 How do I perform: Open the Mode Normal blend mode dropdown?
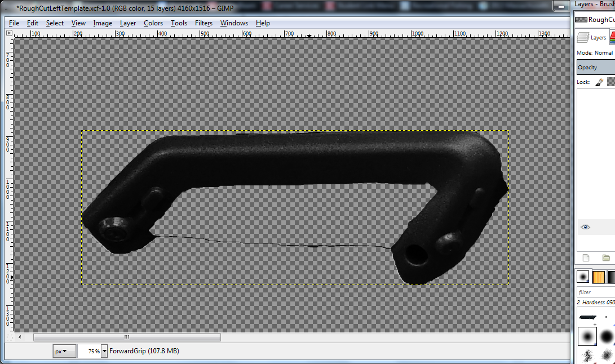point(603,52)
